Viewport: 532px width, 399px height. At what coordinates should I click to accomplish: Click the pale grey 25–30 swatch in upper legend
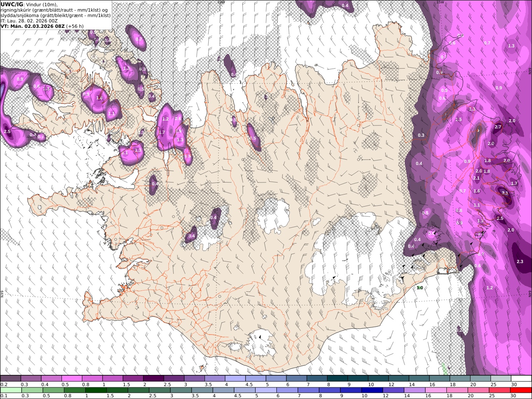(x=500, y=379)
